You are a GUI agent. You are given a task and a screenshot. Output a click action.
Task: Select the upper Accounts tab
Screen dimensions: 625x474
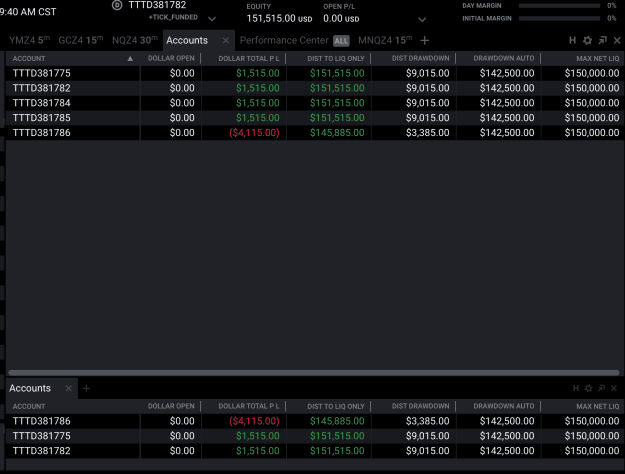click(x=187, y=40)
